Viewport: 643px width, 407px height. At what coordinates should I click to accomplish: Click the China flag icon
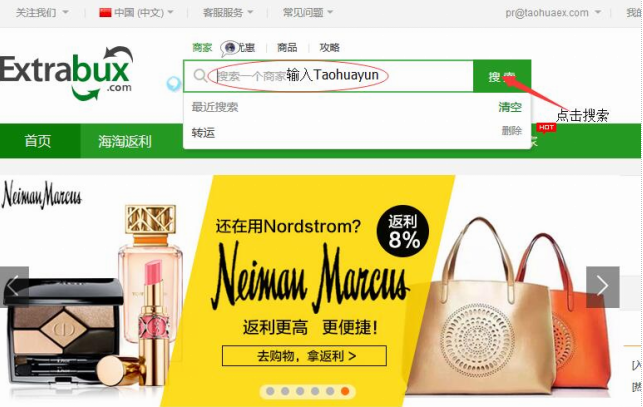[105, 13]
